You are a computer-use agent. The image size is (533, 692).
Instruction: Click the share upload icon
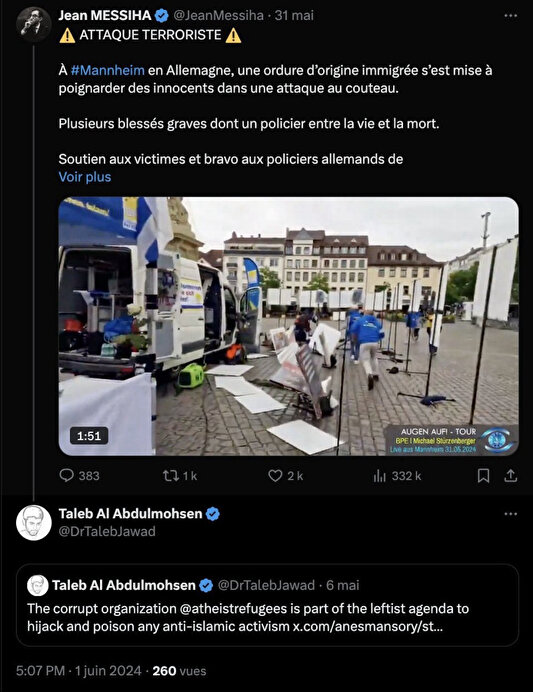510,476
